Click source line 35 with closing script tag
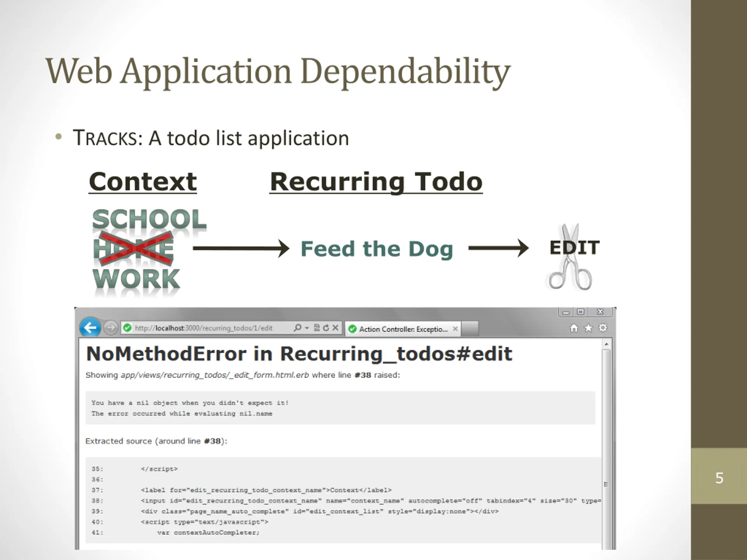This screenshot has height=560, width=747. coord(135,469)
